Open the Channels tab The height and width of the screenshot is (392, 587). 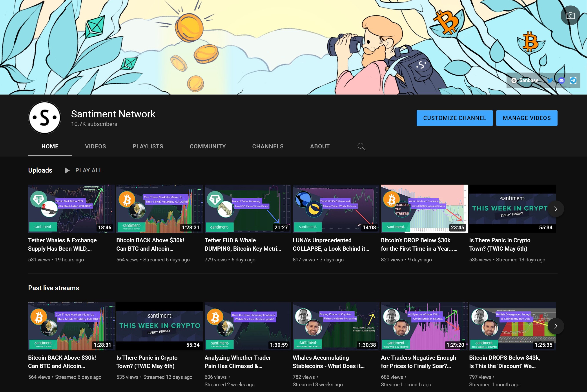(268, 146)
